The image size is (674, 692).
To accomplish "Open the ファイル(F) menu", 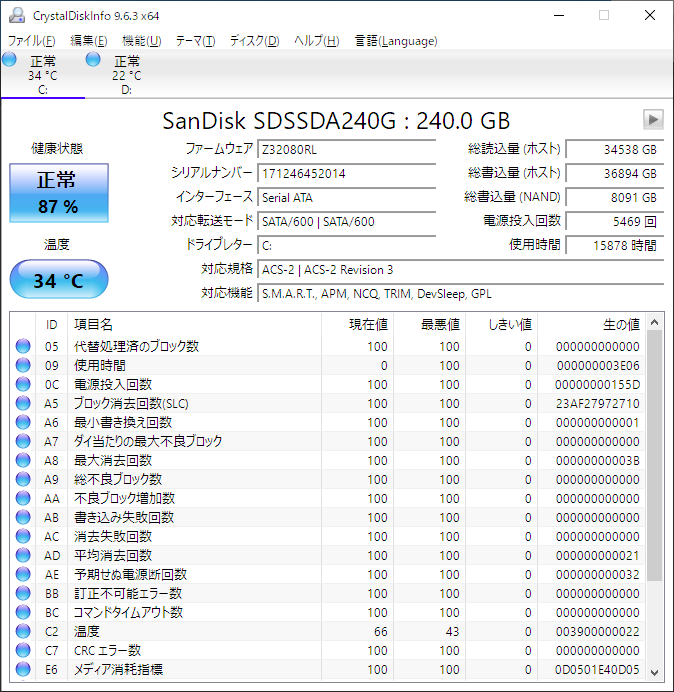I will 31,41.
